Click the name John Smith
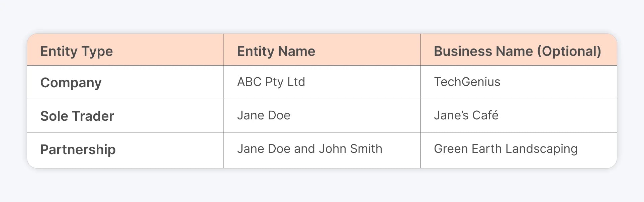The image size is (644, 202). coord(350,149)
